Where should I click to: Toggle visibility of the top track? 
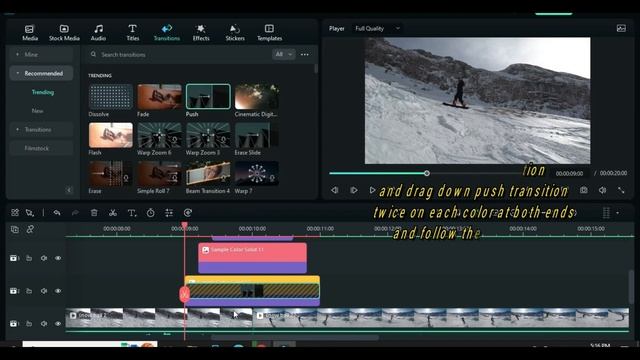pos(58,258)
